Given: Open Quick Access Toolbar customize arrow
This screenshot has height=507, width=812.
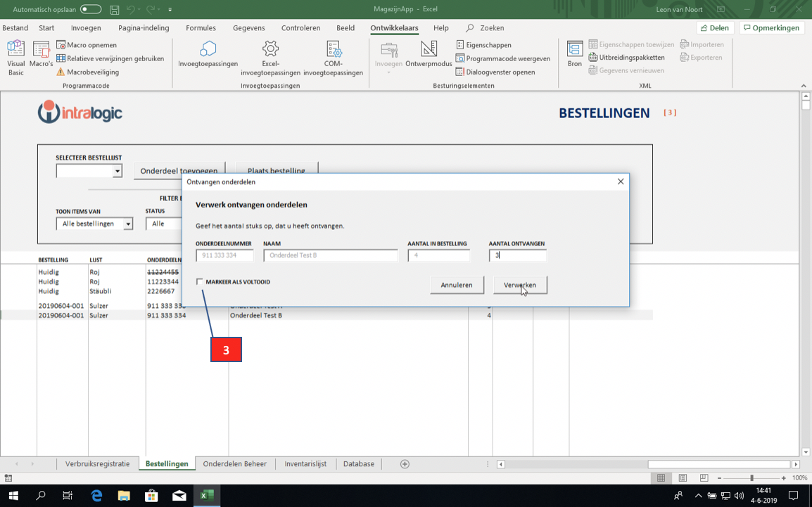Looking at the screenshot, I should click(170, 9).
